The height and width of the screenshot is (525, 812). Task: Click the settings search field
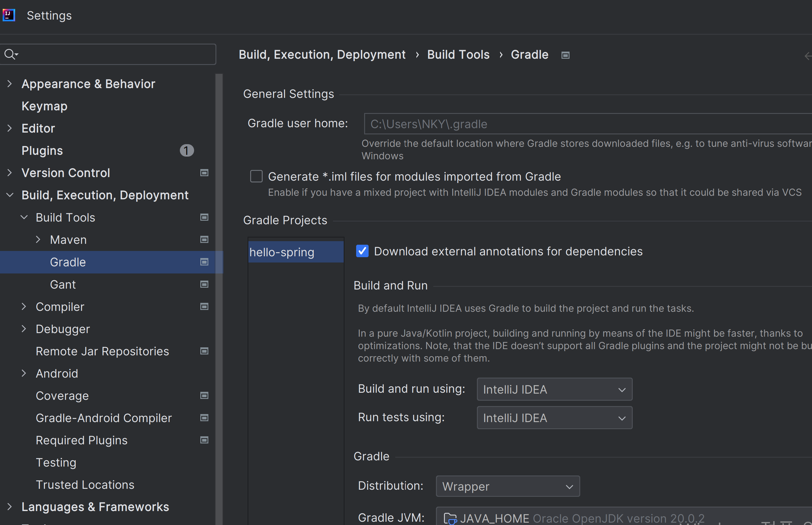tap(108, 54)
